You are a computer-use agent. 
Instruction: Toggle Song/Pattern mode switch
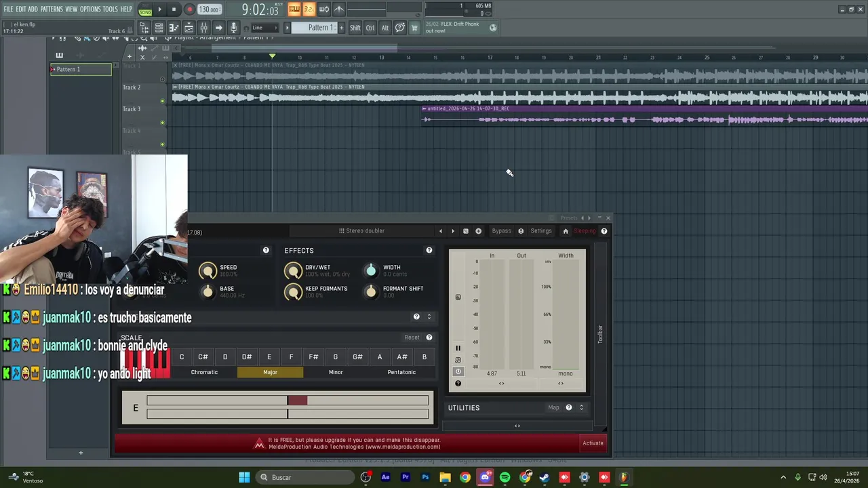[145, 10]
